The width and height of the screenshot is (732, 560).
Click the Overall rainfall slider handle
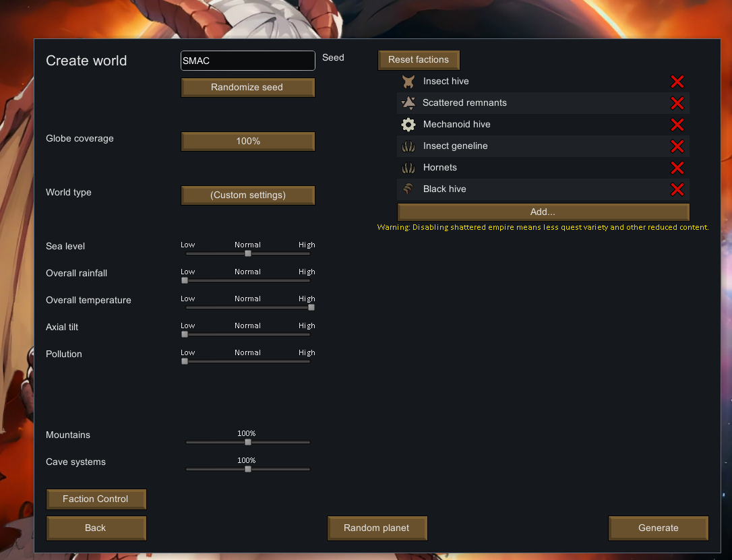click(x=185, y=280)
